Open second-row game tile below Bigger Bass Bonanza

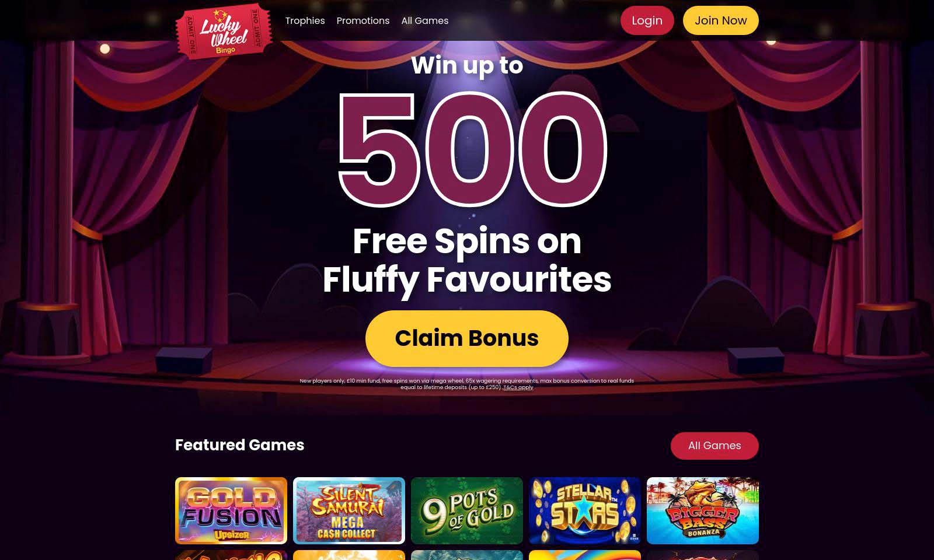click(702, 555)
